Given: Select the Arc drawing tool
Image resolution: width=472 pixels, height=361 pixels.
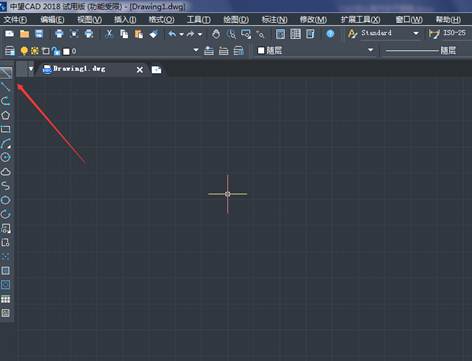Looking at the screenshot, I should point(6,144).
